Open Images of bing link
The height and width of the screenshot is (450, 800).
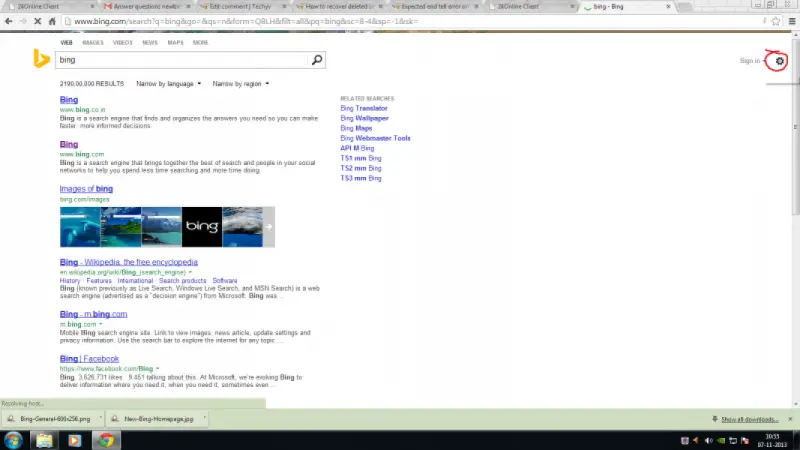click(x=86, y=189)
